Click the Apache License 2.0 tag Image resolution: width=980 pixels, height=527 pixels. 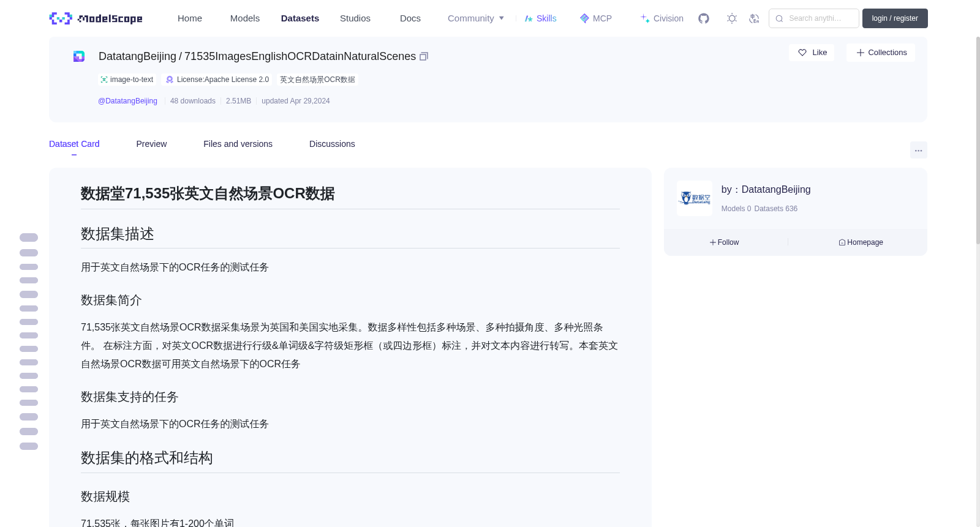(217, 80)
